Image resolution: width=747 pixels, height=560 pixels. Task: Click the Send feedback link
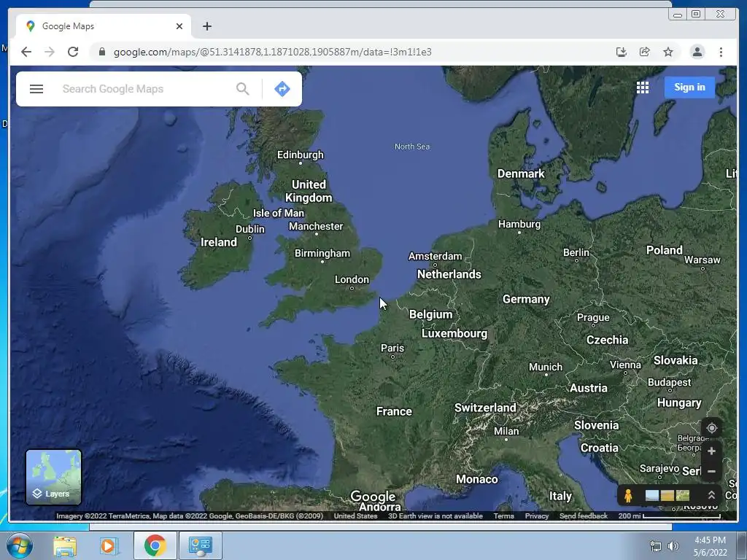coord(583,516)
